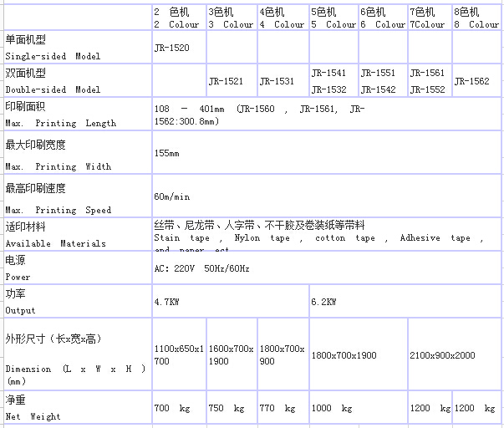Screen dimensions: 504x428
Task: Click the 2100x900x2000 dimension cell
Action: pos(455,354)
